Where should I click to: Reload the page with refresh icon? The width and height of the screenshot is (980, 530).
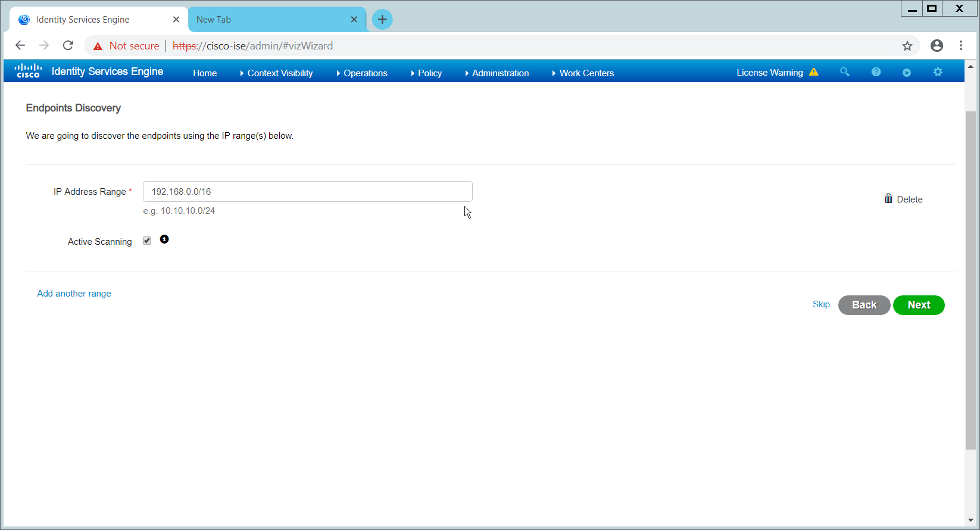[68, 46]
